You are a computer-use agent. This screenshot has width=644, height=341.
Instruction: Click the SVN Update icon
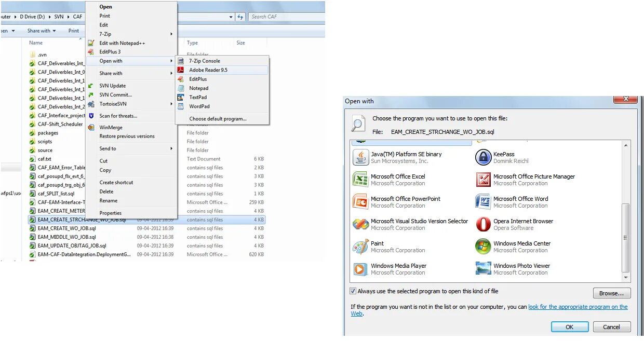tap(91, 86)
